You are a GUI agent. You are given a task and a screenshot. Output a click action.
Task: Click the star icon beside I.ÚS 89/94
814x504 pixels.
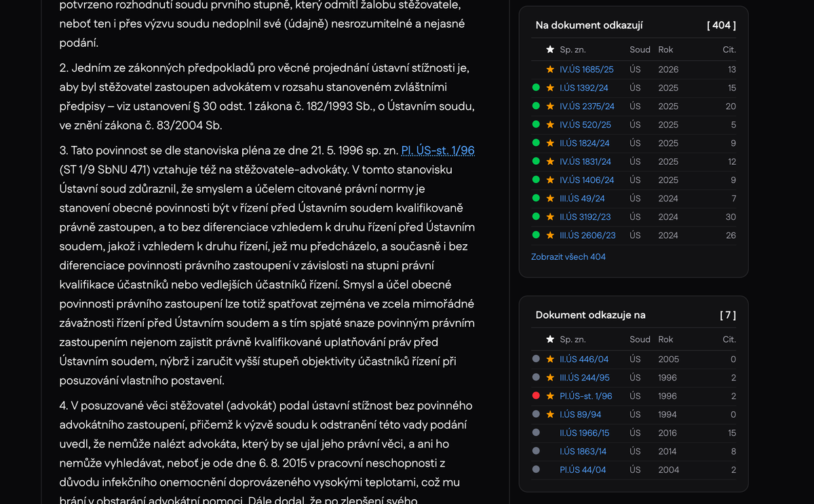pyautogui.click(x=550, y=414)
